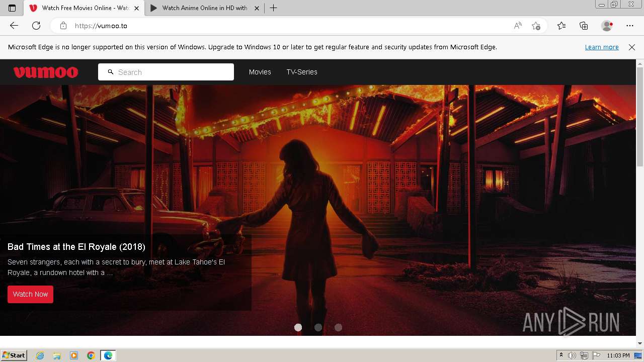Show hidden system tray icons

pyautogui.click(x=561, y=355)
